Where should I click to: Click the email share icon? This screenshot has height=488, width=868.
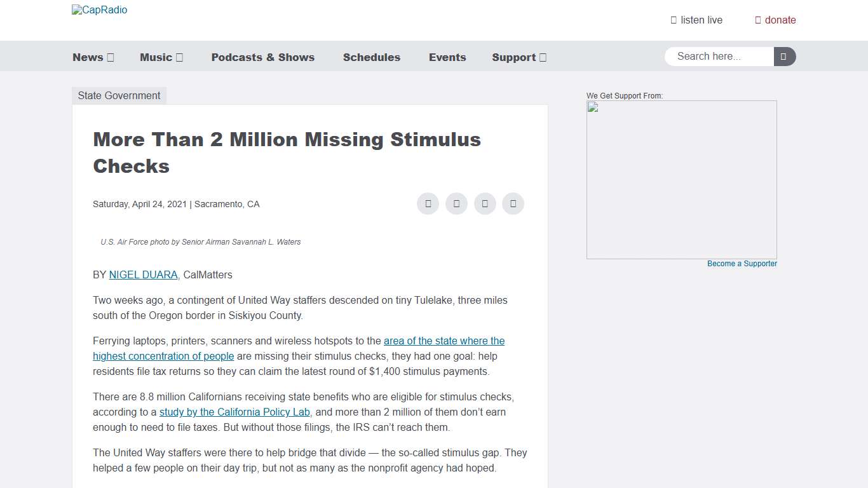[485, 203]
